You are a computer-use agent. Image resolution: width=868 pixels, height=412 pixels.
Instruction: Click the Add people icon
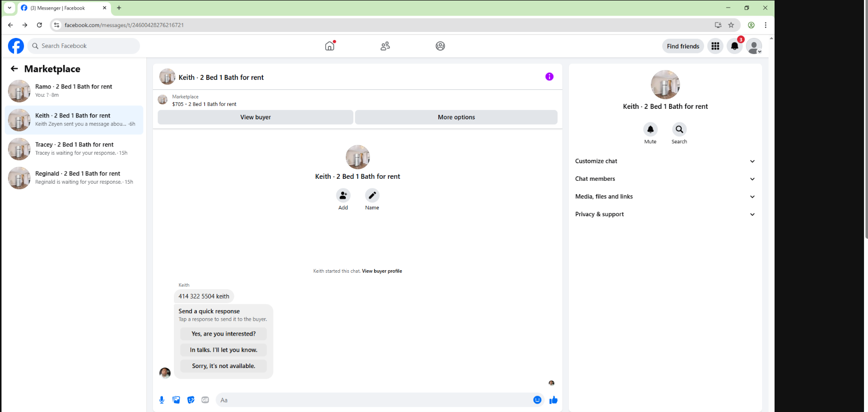(343, 195)
